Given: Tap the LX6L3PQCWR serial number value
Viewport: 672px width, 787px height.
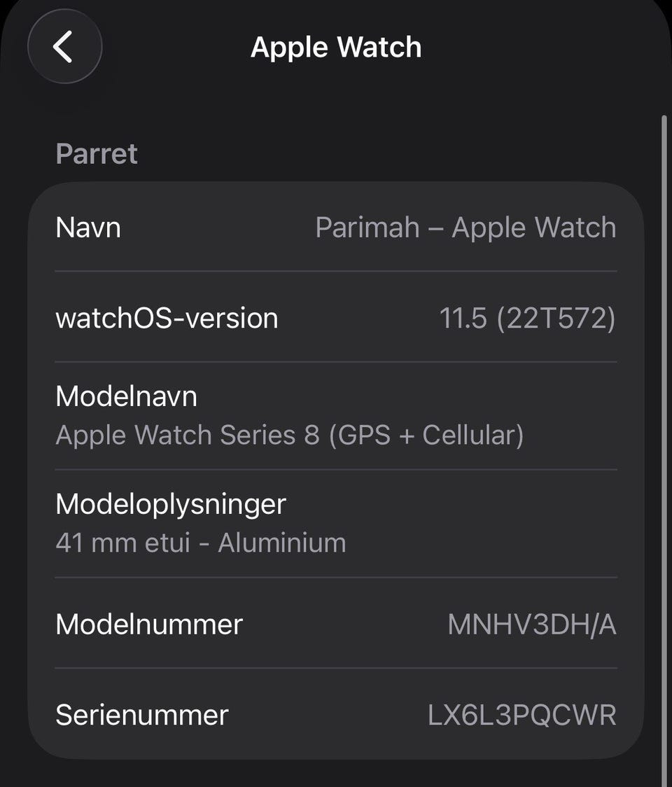Looking at the screenshot, I should (x=522, y=715).
